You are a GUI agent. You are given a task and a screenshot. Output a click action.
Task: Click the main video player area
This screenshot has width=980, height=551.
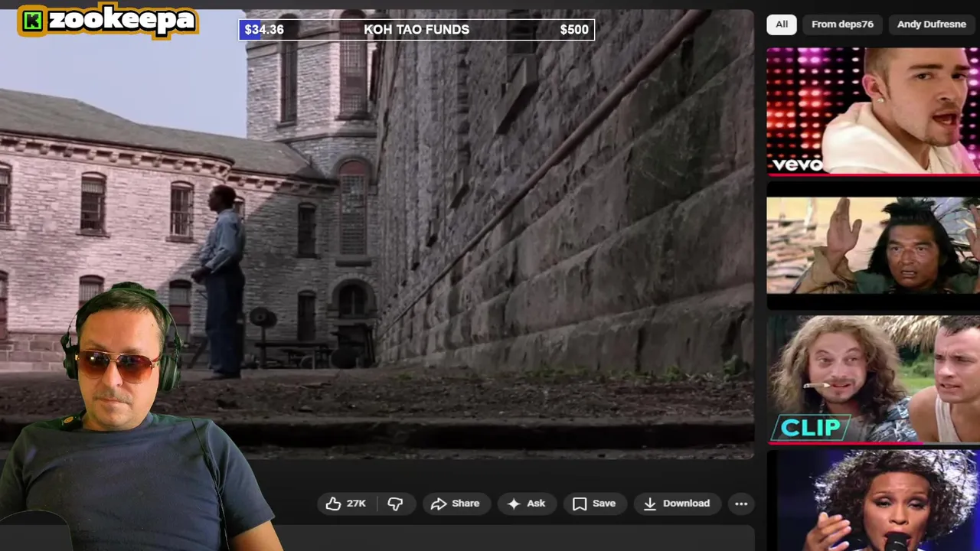coord(377,234)
